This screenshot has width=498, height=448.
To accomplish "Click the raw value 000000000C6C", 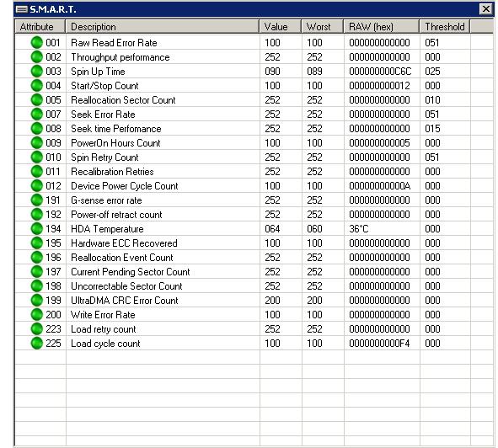I will pos(380,72).
